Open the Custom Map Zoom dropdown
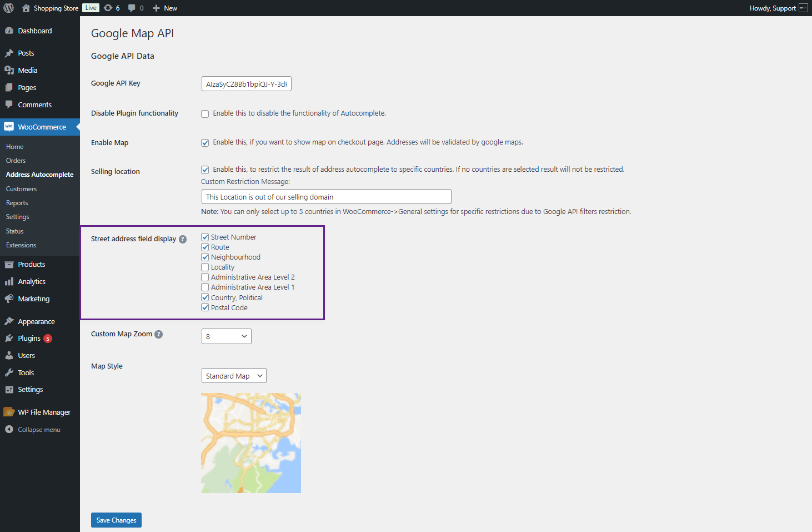This screenshot has width=812, height=532. click(x=226, y=336)
